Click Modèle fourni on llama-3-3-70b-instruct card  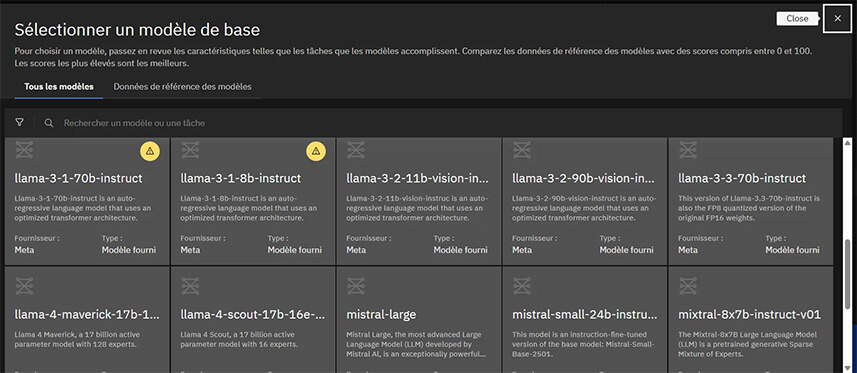point(792,250)
